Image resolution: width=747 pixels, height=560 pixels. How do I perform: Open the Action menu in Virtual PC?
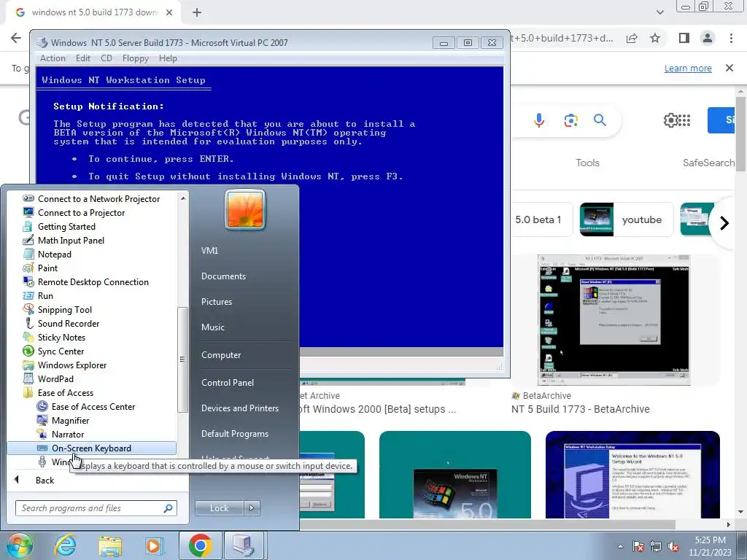point(53,58)
